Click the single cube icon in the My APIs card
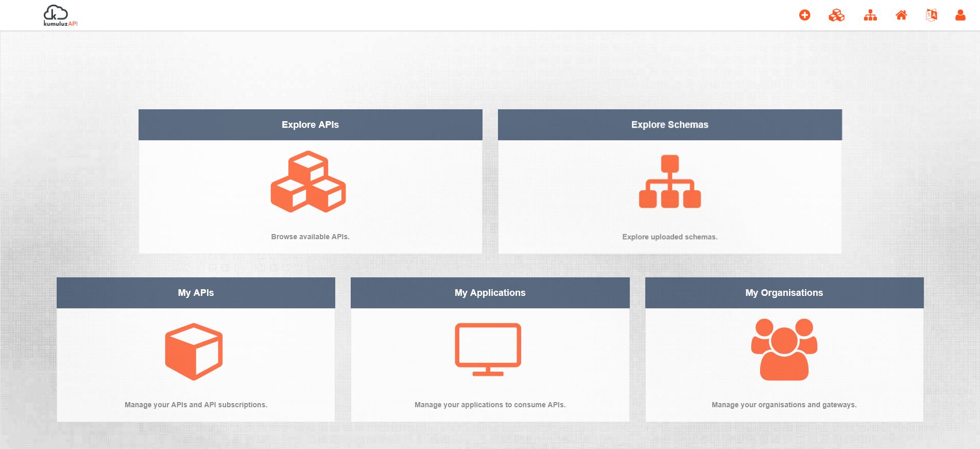Screen dimensions: 980x449 [194, 352]
